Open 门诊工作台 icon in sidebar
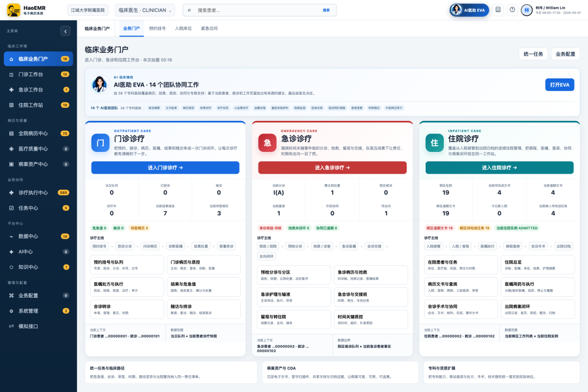This screenshot has height=392, width=588. point(11,75)
